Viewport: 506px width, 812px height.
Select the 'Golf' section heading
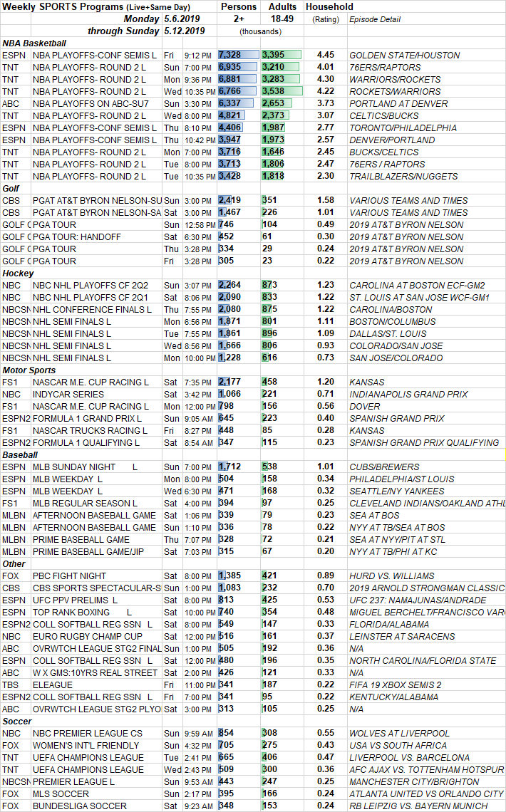pyautogui.click(x=11, y=189)
